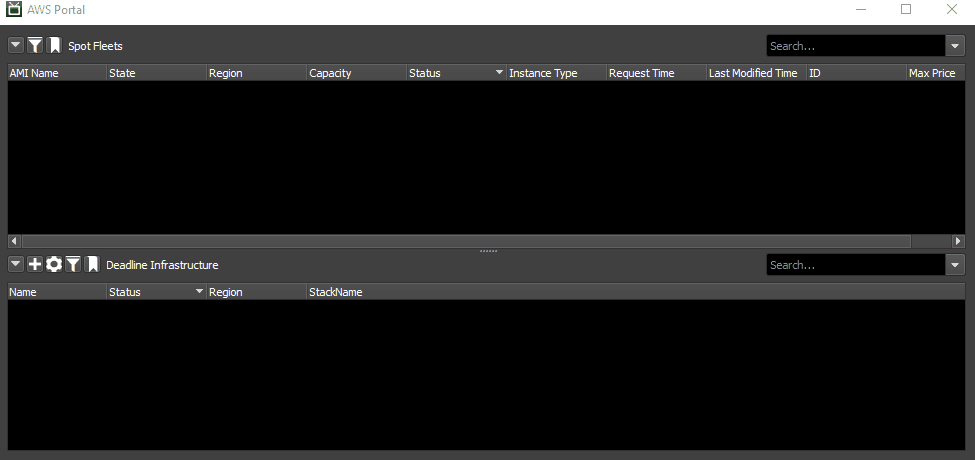Sort by the StackName column

point(636,292)
